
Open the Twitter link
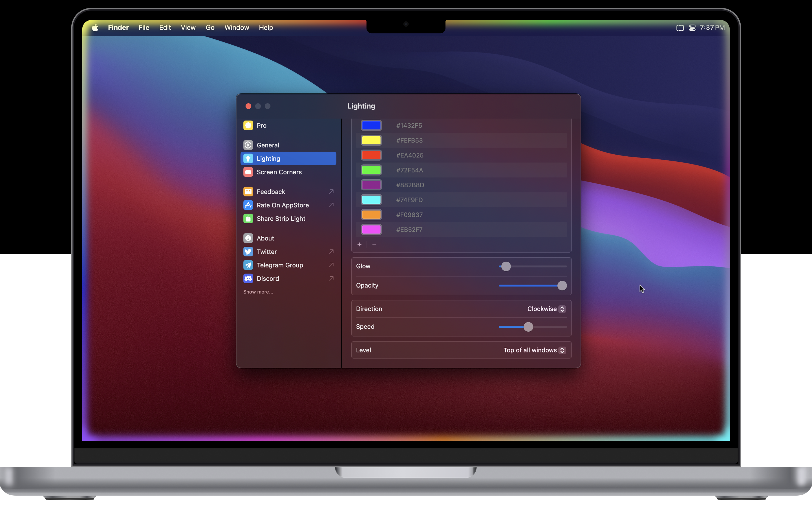click(x=288, y=252)
